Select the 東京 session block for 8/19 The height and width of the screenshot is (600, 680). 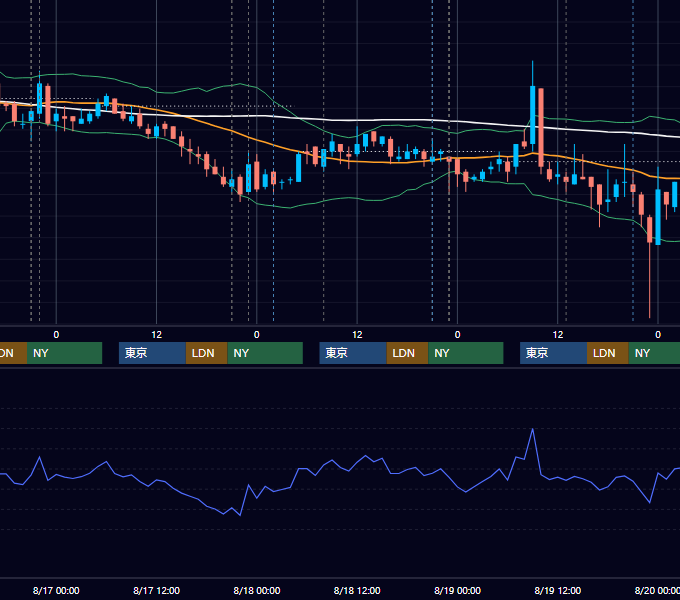tap(554, 353)
